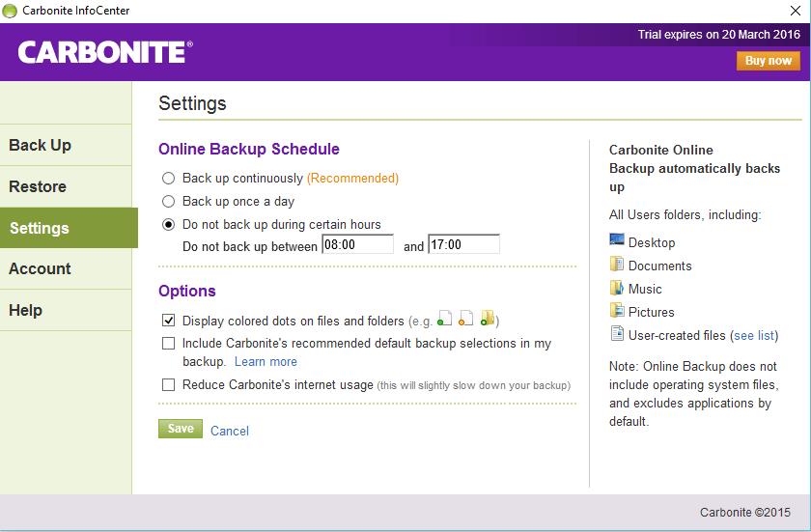Click the Documents folder icon
Screen dimensions: 811x532
(x=617, y=264)
